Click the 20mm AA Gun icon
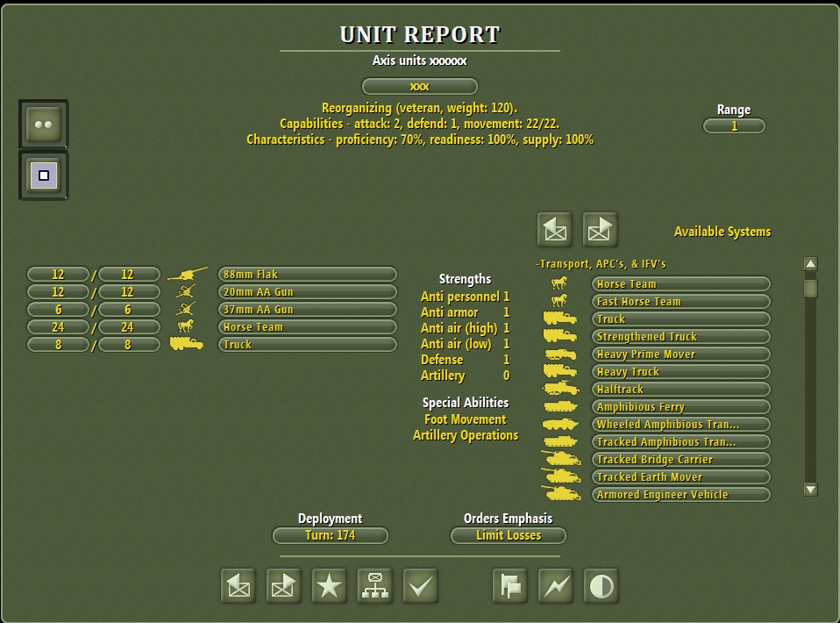 (x=185, y=291)
